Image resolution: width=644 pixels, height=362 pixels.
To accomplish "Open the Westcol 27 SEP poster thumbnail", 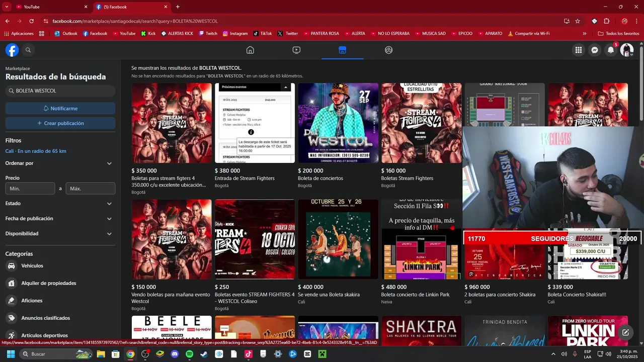I will point(338,123).
